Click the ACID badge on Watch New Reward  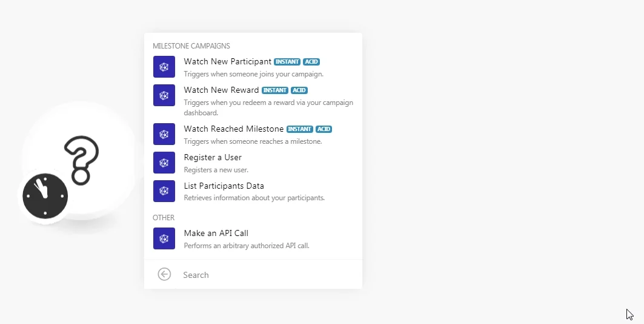pyautogui.click(x=299, y=90)
